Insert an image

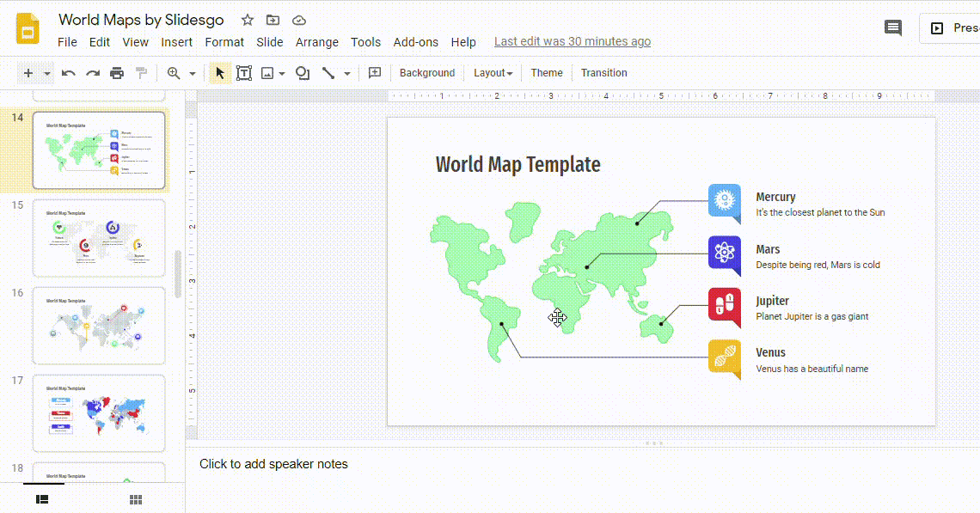coord(266,73)
